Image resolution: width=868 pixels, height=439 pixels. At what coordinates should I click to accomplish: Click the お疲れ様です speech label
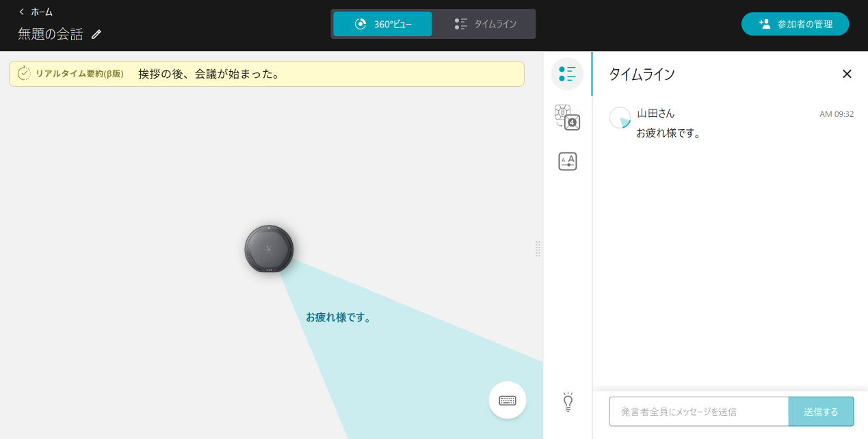[x=340, y=317]
